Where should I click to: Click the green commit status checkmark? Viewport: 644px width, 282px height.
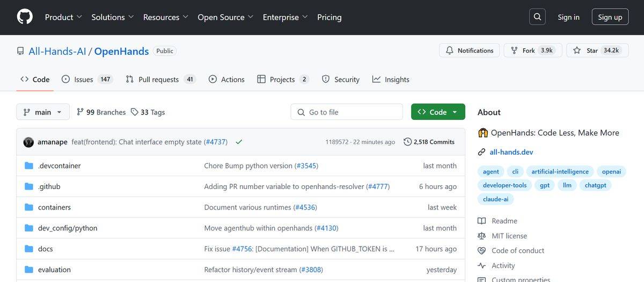tap(239, 142)
